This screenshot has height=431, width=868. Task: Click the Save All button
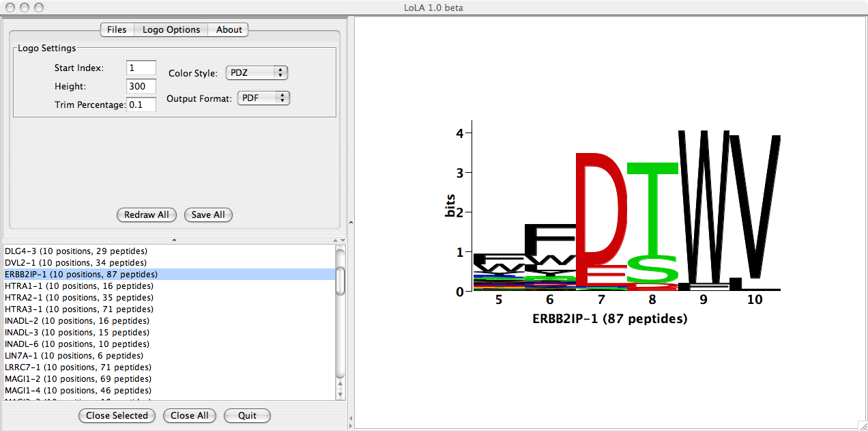208,214
